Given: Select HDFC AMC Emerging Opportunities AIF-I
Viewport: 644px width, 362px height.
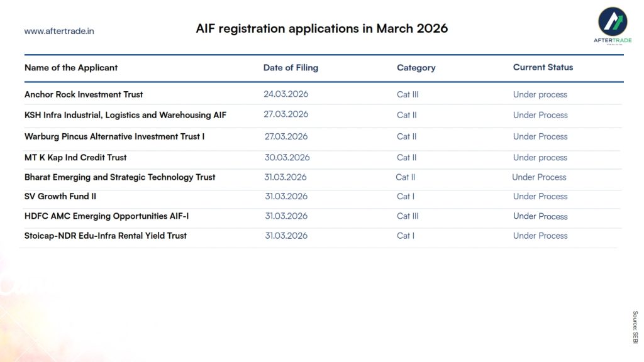Looking at the screenshot, I should click(106, 216).
